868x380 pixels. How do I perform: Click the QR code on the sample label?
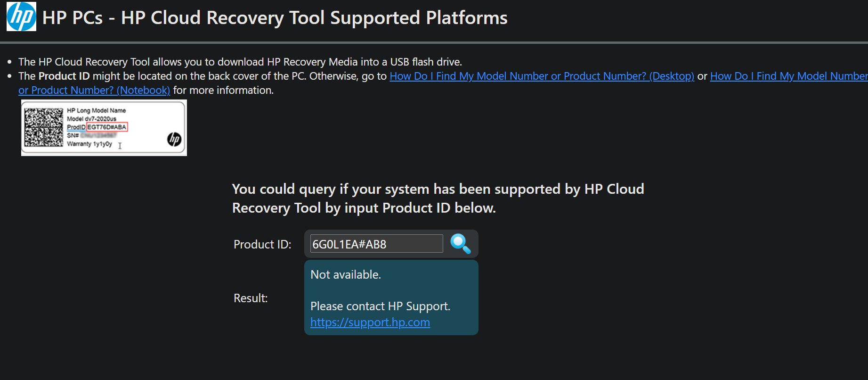pos(43,127)
